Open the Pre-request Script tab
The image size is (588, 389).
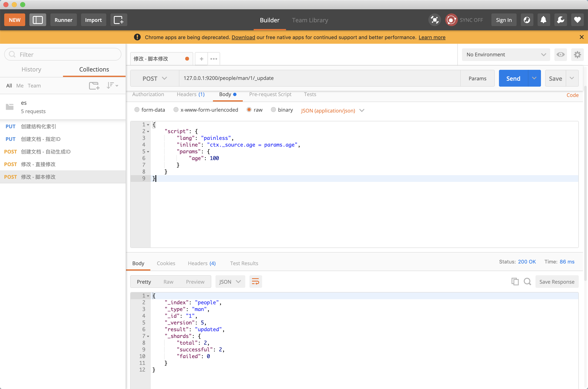[270, 94]
